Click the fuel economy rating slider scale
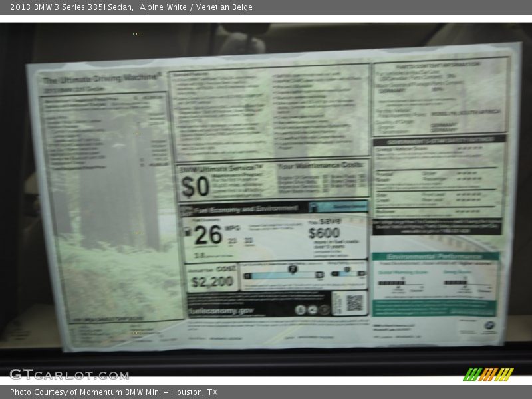Screen dimensions: 532x399 point(284,273)
